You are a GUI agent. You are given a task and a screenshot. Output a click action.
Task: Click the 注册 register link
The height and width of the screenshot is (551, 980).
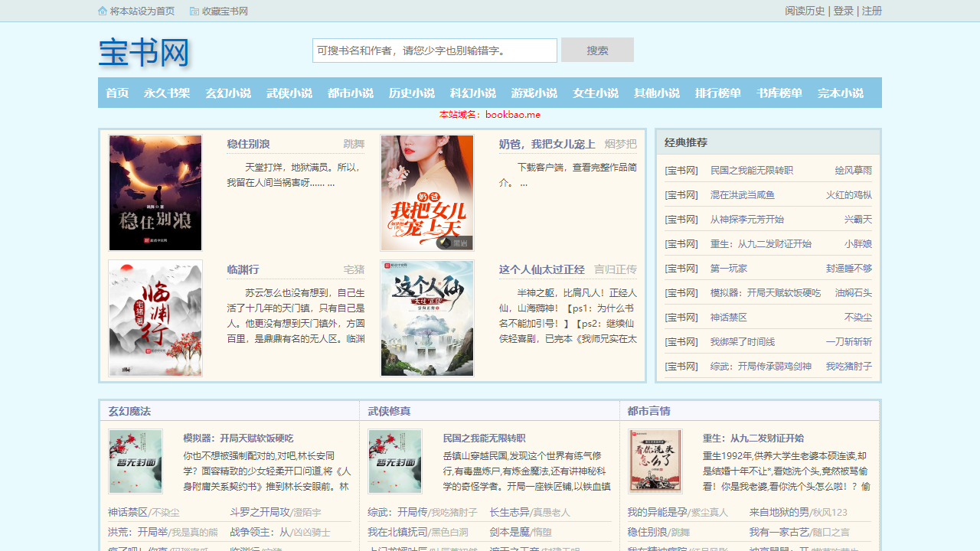[x=872, y=11]
